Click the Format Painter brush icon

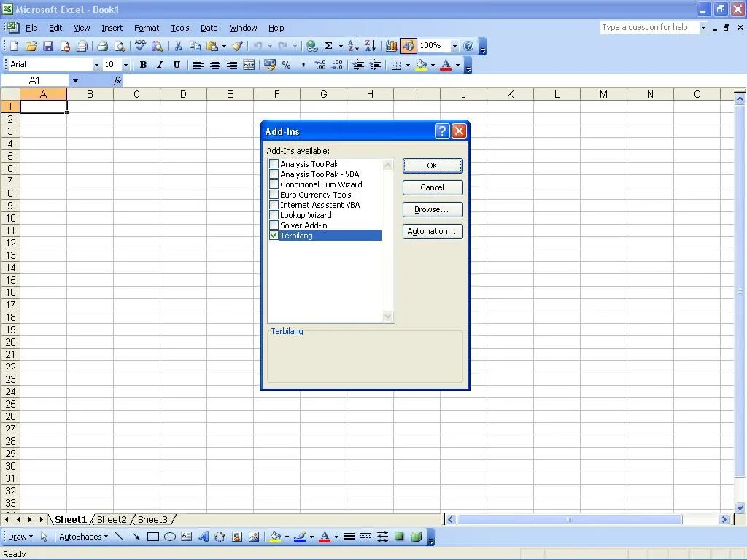click(x=238, y=46)
